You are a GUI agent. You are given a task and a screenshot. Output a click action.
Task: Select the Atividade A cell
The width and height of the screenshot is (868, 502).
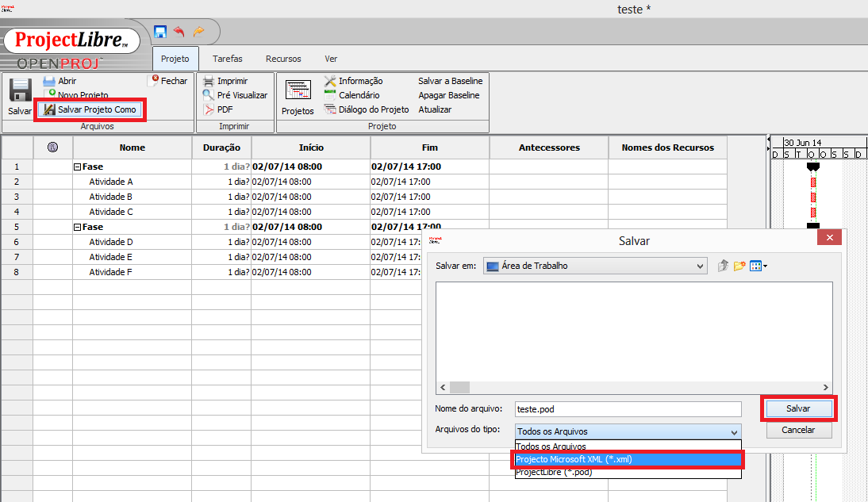pyautogui.click(x=133, y=182)
